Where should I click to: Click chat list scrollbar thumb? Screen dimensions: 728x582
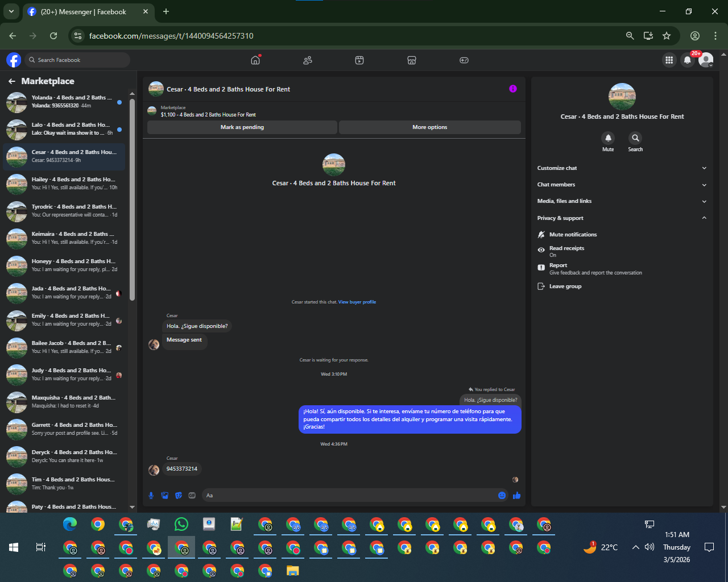pos(133,199)
